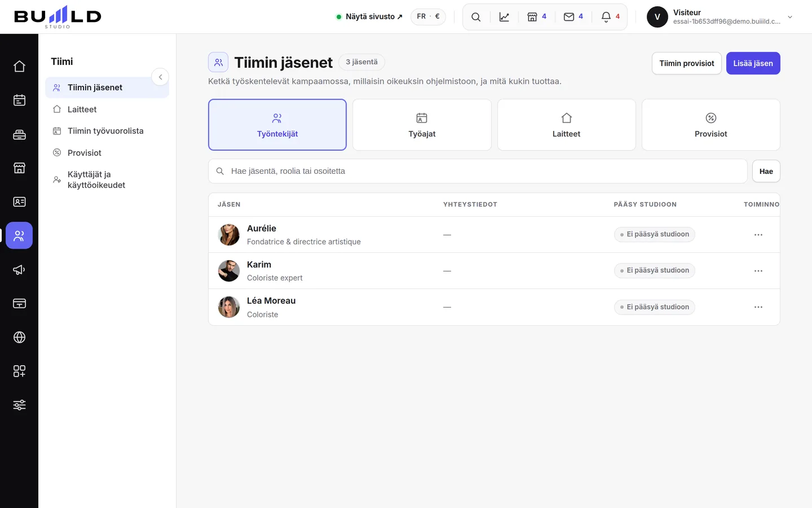The width and height of the screenshot is (812, 508).
Task: Expand the Visiteur account dropdown
Action: coord(790,17)
